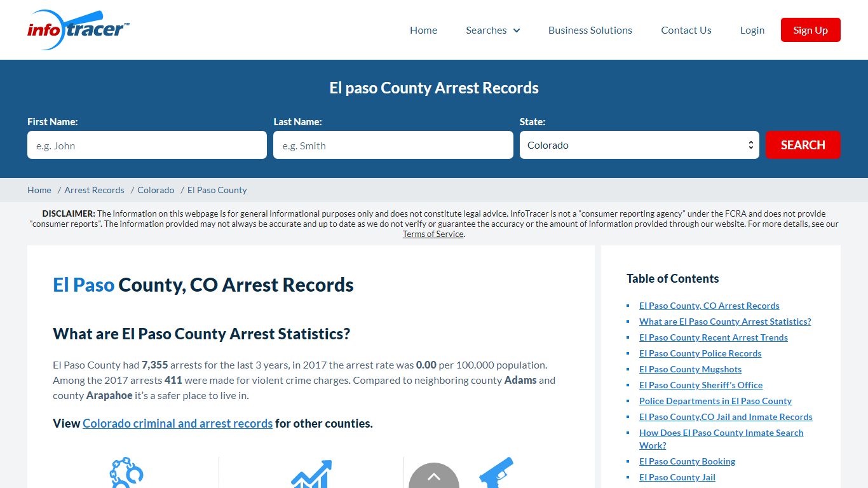
Task: Open the State dropdown showing Colorado
Action: click(639, 145)
